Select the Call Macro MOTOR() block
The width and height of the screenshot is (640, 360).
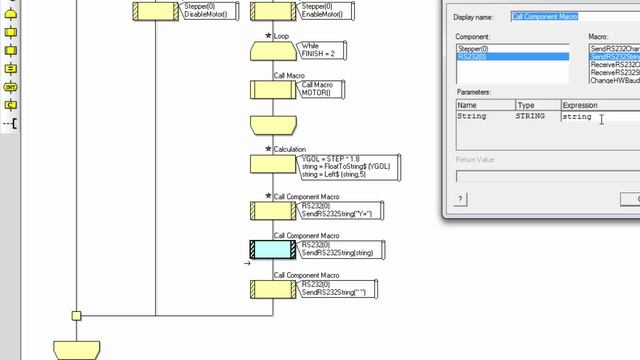coord(273,89)
